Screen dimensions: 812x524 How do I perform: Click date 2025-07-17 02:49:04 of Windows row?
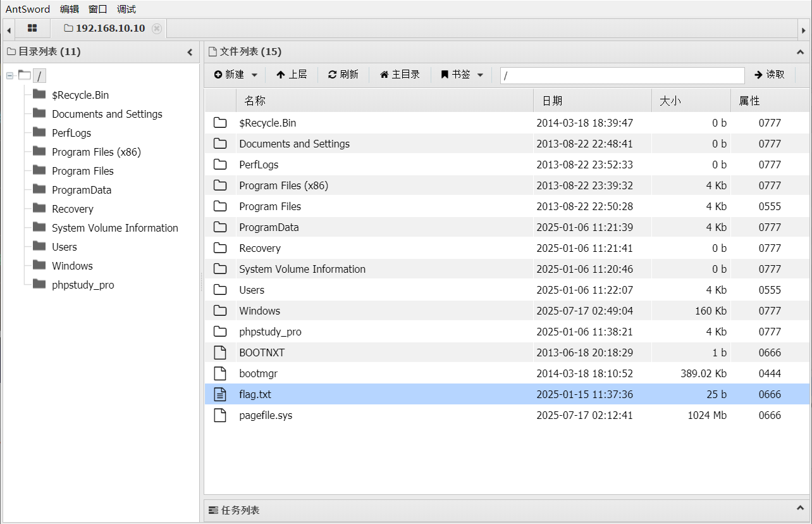pos(585,311)
